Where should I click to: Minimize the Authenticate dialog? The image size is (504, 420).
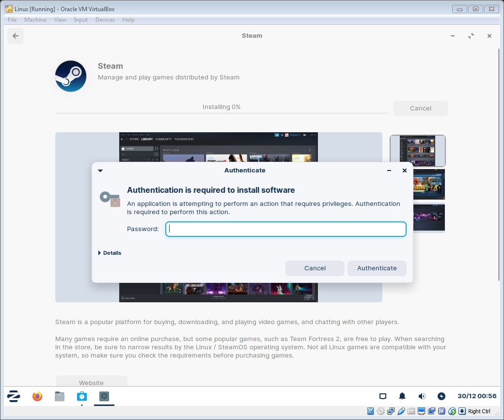point(389,171)
